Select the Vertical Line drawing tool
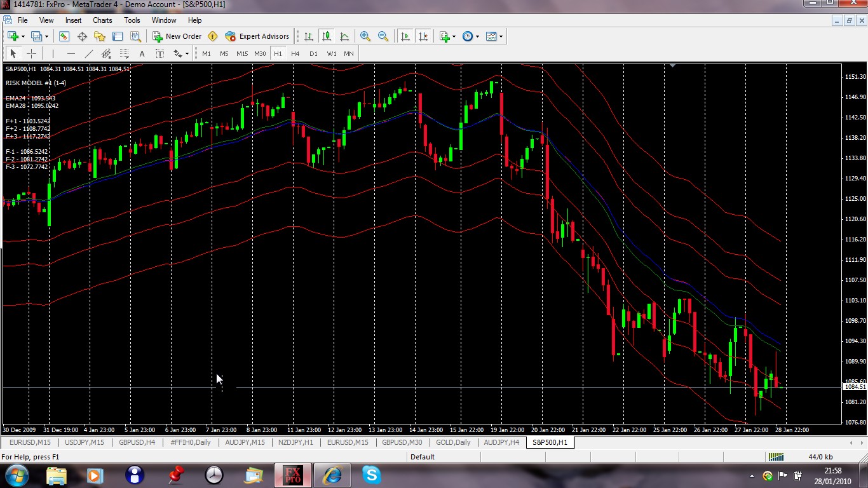The width and height of the screenshot is (868, 488). [x=53, y=53]
